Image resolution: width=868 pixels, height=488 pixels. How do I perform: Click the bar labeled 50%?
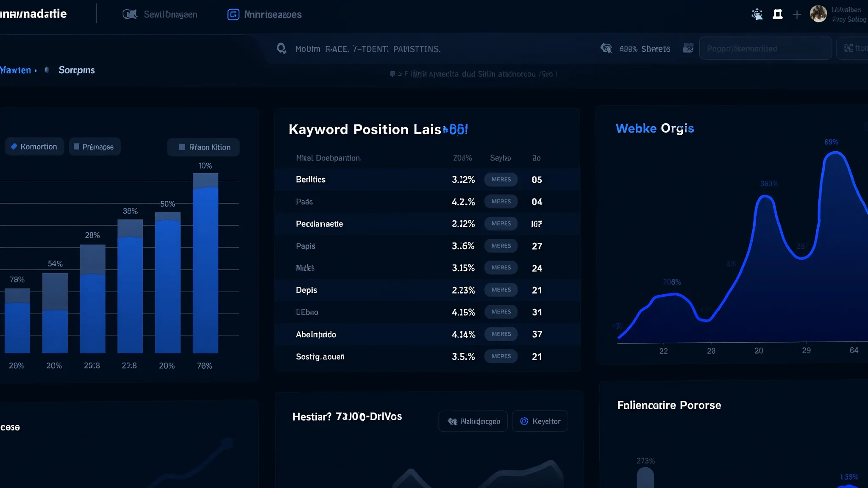pyautogui.click(x=168, y=283)
